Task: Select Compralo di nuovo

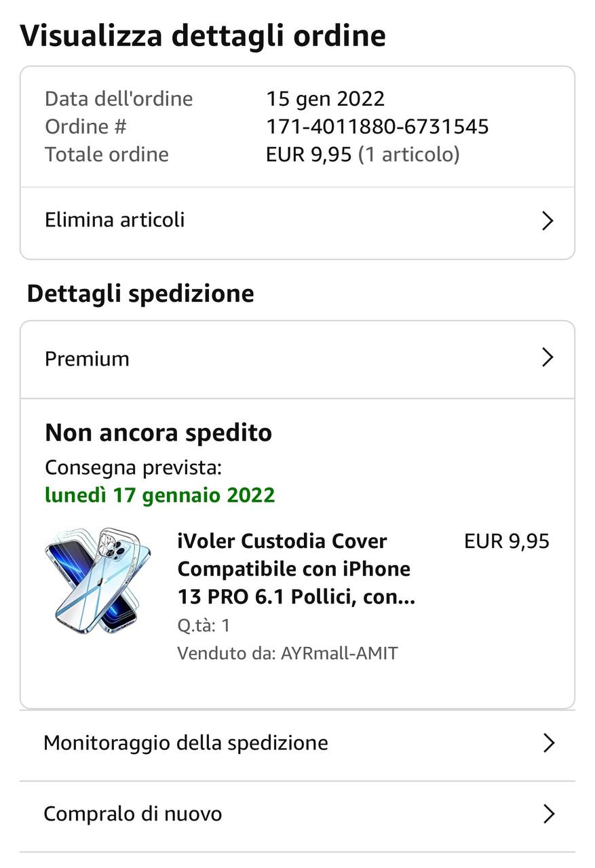Action: coord(133,814)
